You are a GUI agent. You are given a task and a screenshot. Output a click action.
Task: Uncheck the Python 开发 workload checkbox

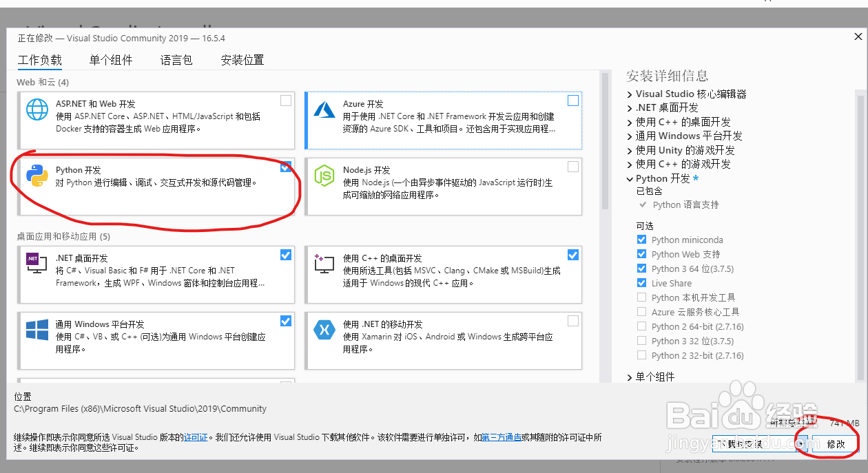pyautogui.click(x=286, y=167)
